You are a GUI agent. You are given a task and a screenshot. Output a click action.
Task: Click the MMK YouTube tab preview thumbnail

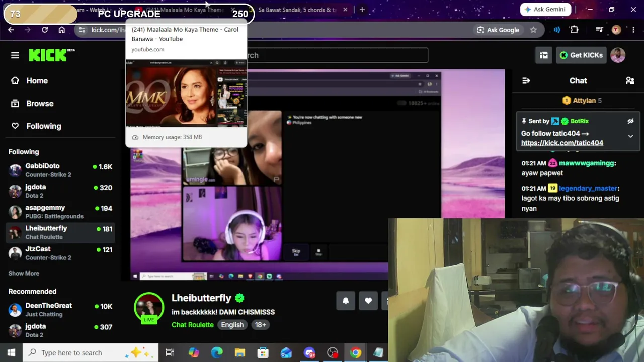186,94
